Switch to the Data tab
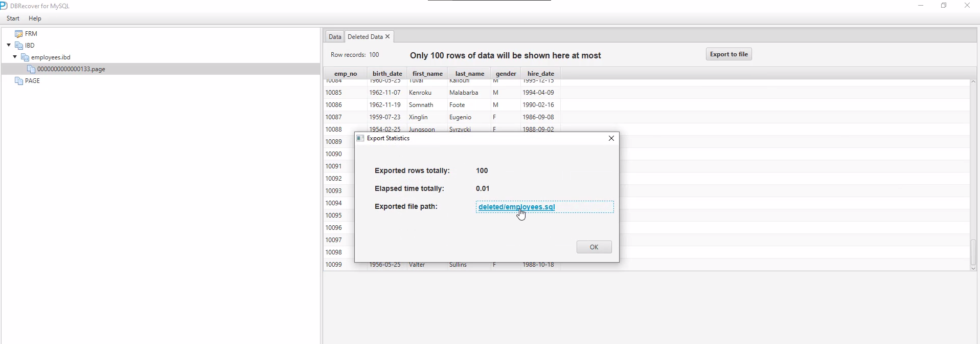The image size is (980, 344). (x=335, y=36)
